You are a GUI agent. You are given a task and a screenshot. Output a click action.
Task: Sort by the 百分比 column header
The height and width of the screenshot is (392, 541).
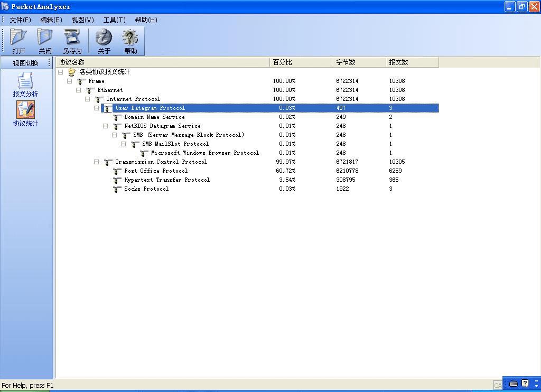coord(301,62)
